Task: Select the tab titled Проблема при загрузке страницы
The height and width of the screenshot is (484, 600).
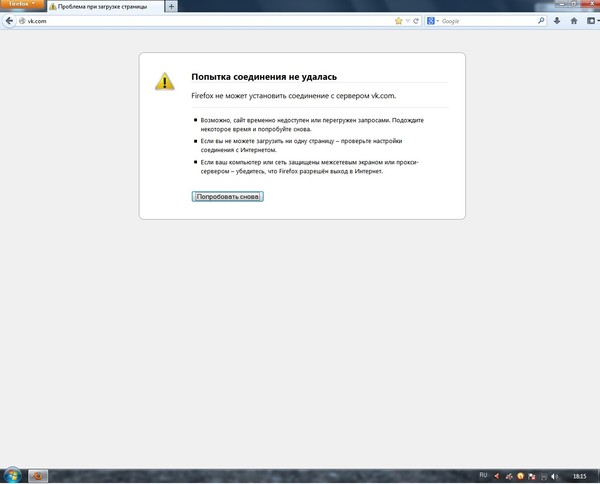Action: (106, 7)
